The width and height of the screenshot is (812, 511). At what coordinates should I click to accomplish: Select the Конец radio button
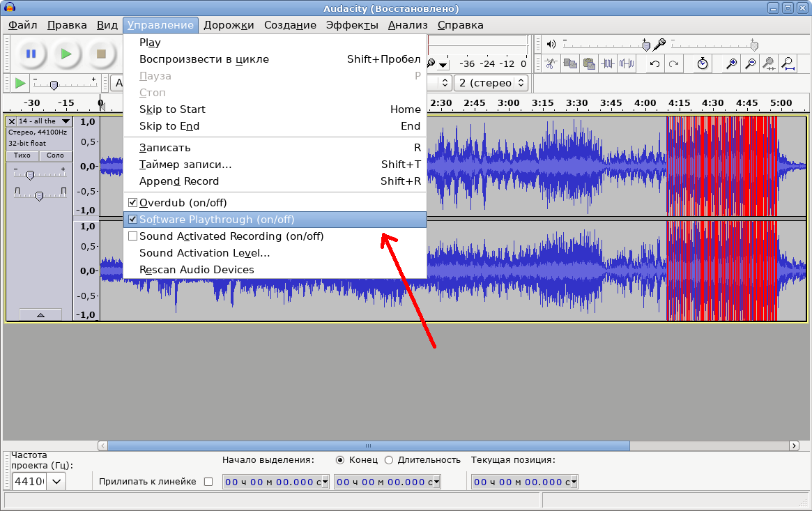tap(339, 459)
